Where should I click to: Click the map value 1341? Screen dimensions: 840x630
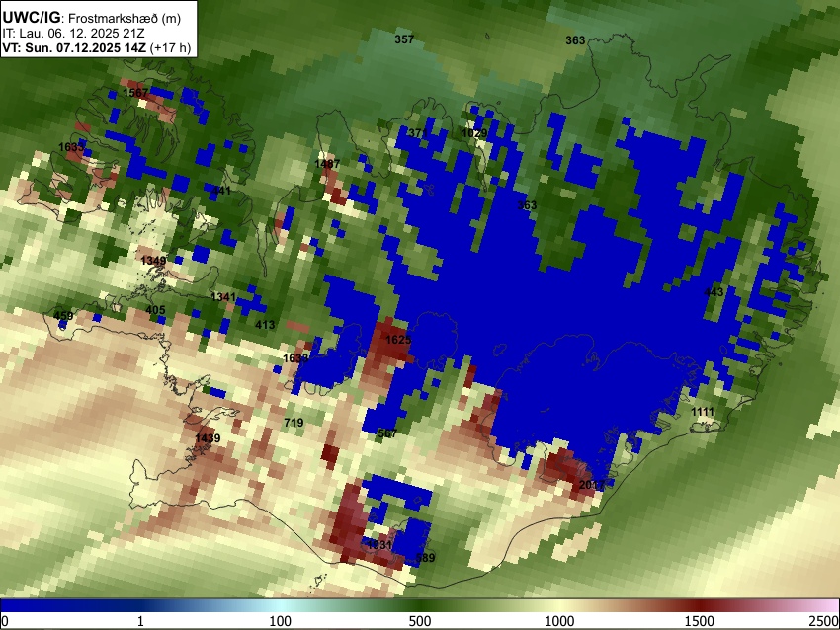click(x=223, y=297)
